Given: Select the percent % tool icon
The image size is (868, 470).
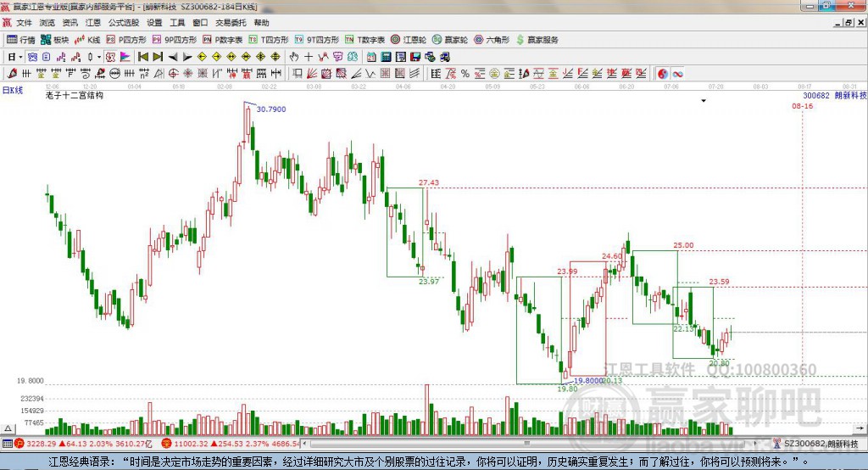Looking at the screenshot, I should 465,73.
